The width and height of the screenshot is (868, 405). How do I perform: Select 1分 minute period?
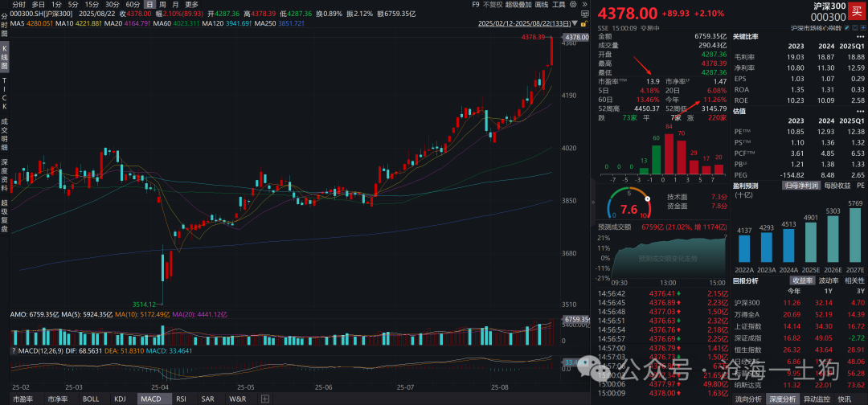pos(55,4)
